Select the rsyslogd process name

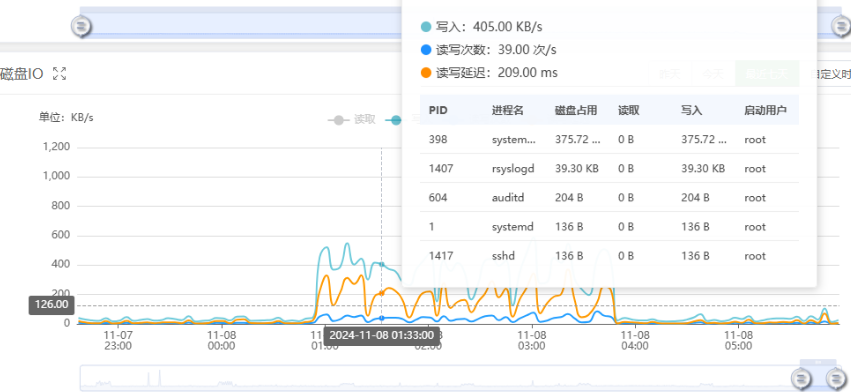[x=513, y=169]
